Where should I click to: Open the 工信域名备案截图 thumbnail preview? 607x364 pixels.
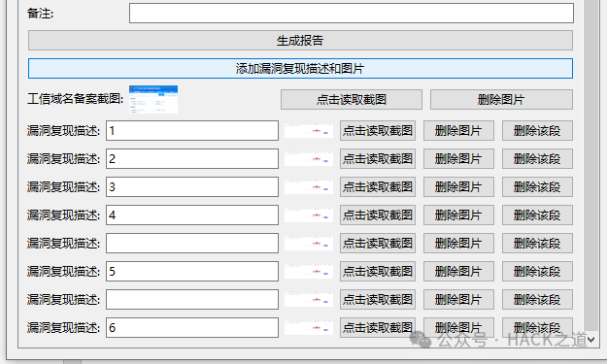pyautogui.click(x=153, y=99)
